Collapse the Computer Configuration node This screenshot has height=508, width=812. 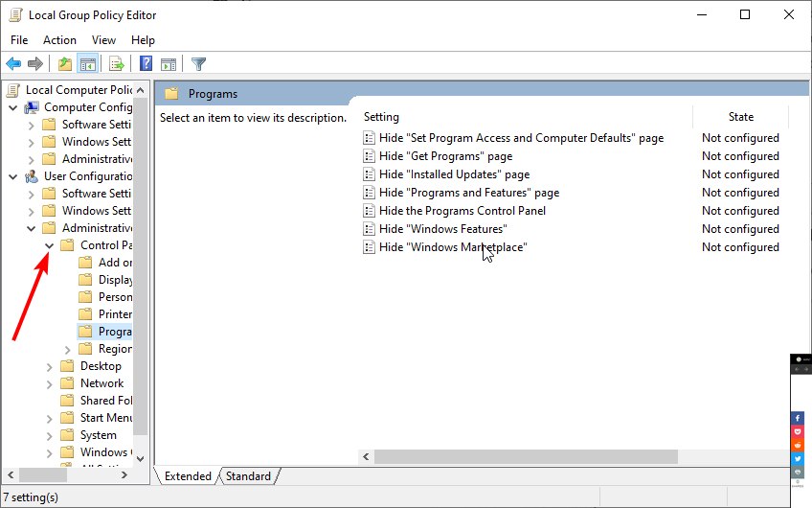(x=13, y=107)
